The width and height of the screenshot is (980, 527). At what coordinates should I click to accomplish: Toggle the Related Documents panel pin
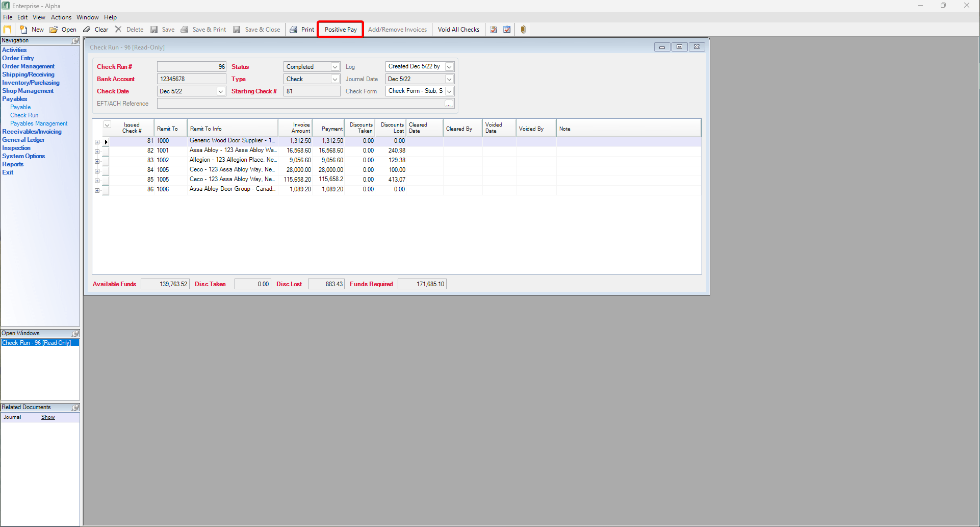(x=75, y=407)
